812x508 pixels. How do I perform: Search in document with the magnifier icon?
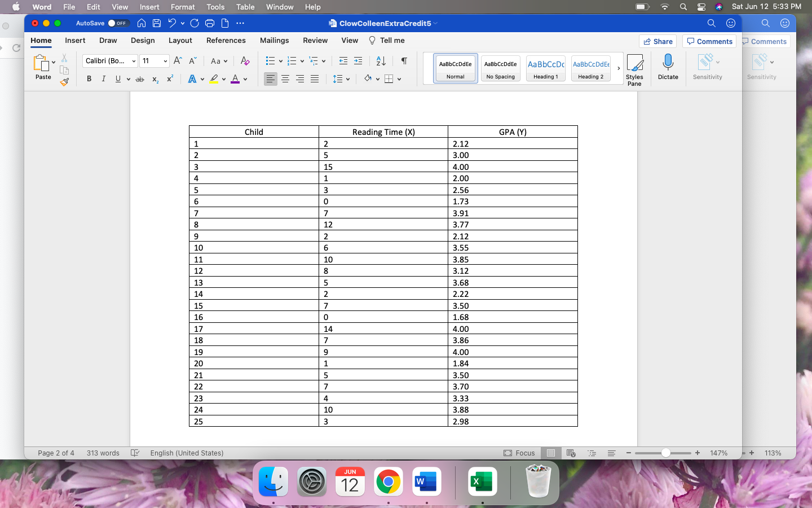pyautogui.click(x=711, y=23)
